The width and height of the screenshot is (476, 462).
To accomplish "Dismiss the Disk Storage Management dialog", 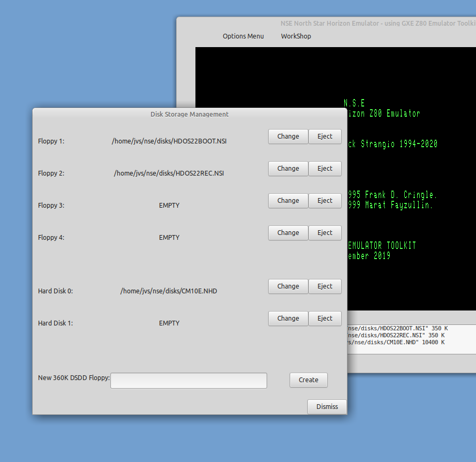I will 327,406.
